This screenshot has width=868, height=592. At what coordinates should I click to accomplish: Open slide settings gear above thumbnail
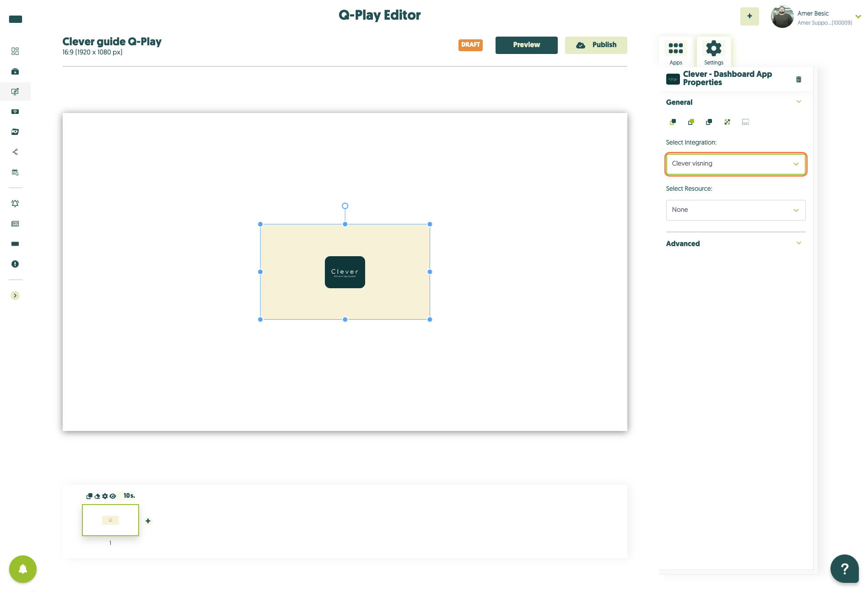point(105,496)
